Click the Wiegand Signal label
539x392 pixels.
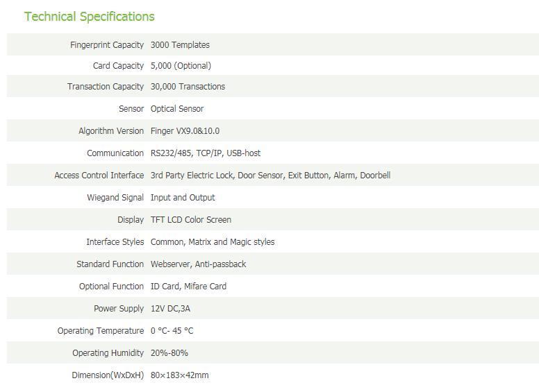click(x=115, y=198)
